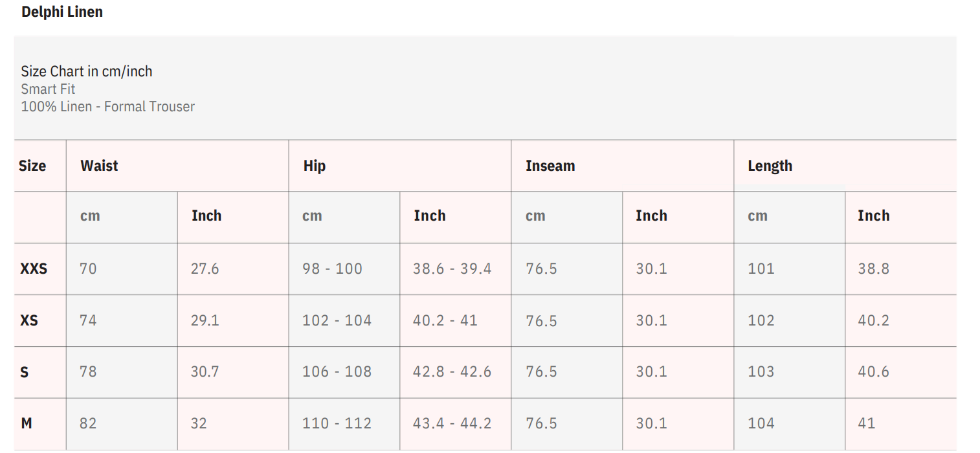Click the S length cm value 103
This screenshot has height=453, width=980.
pyautogui.click(x=761, y=372)
